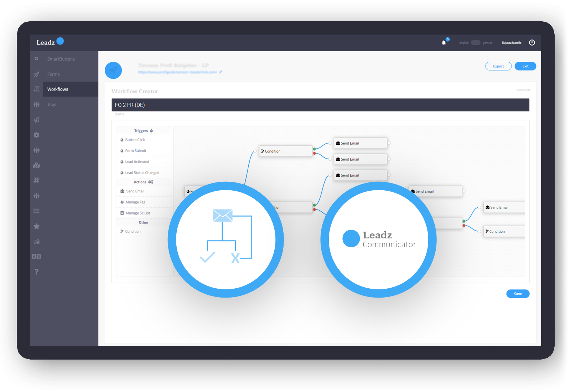The image size is (570, 392).
Task: Click Cancel with the x mark
Action: pos(523,90)
